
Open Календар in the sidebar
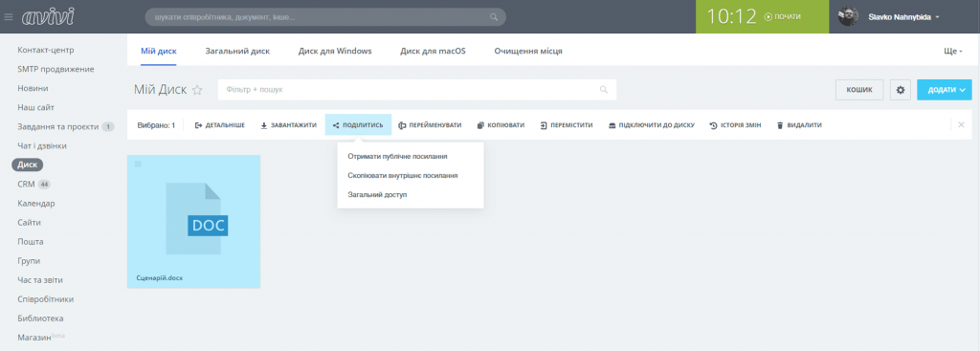tap(36, 204)
